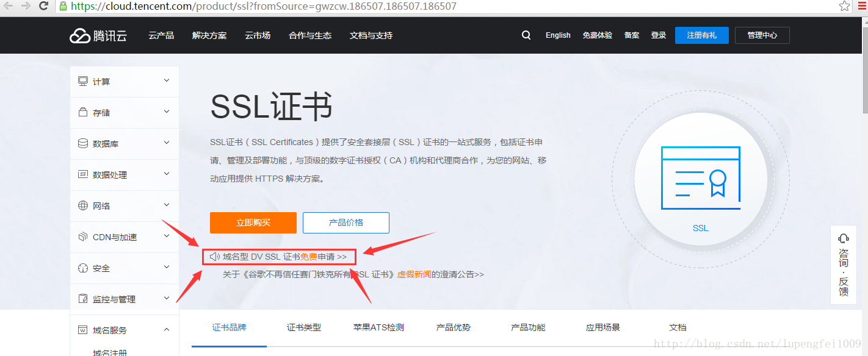The image size is (868, 356).
Task: Click the 免费体验 link
Action: pos(598,35)
